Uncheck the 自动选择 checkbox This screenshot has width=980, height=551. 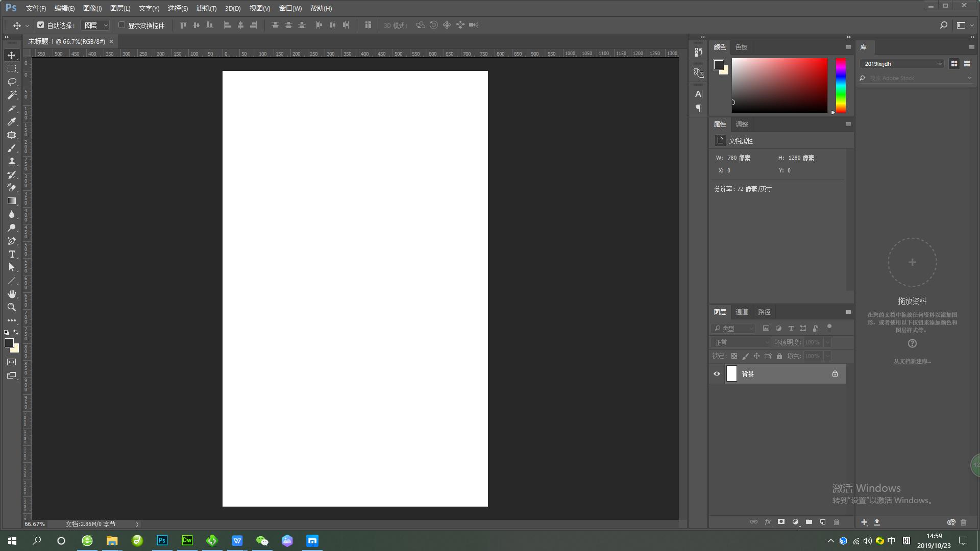[41, 25]
